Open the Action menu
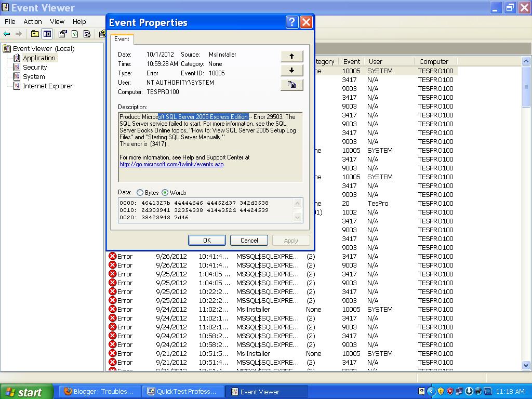 (x=33, y=21)
